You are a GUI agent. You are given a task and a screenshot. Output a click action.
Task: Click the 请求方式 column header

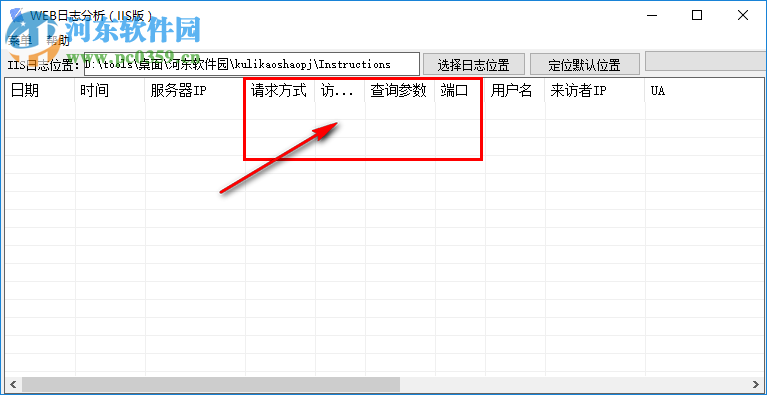[x=280, y=90]
